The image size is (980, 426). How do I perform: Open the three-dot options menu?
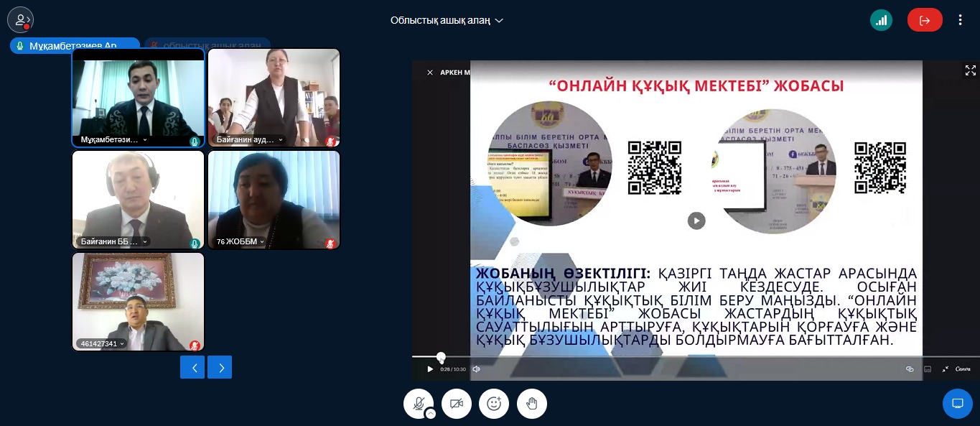click(x=960, y=20)
